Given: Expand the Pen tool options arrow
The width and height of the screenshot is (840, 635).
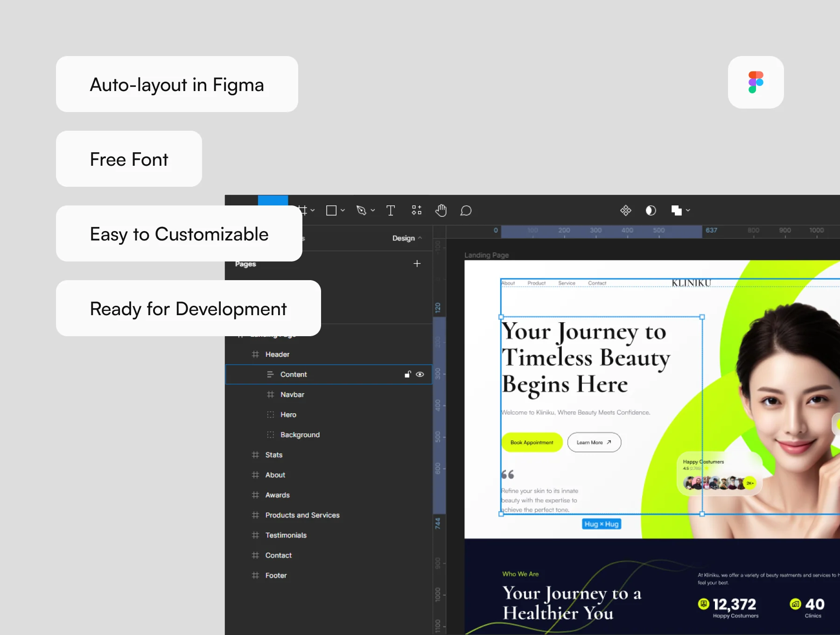Looking at the screenshot, I should tap(373, 211).
